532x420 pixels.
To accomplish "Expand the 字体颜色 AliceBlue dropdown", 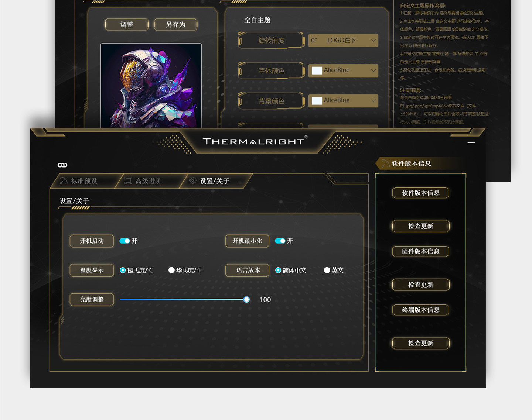I will click(343, 70).
